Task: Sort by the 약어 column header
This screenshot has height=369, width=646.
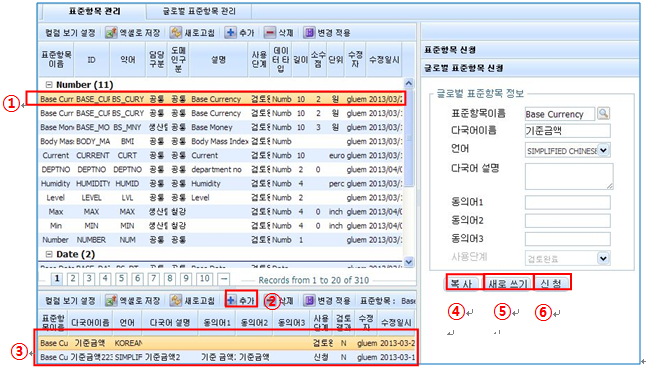Action: [128, 60]
